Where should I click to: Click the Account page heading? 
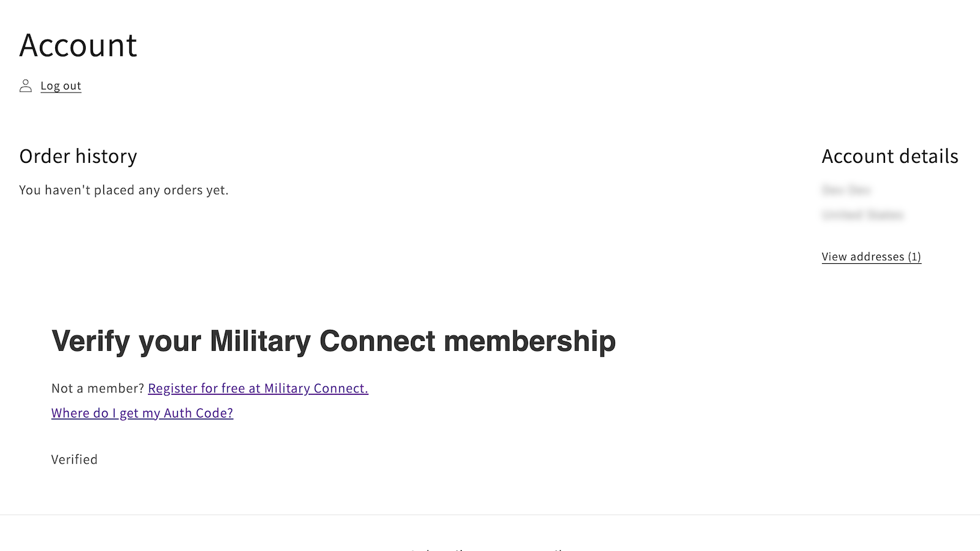[x=78, y=45]
